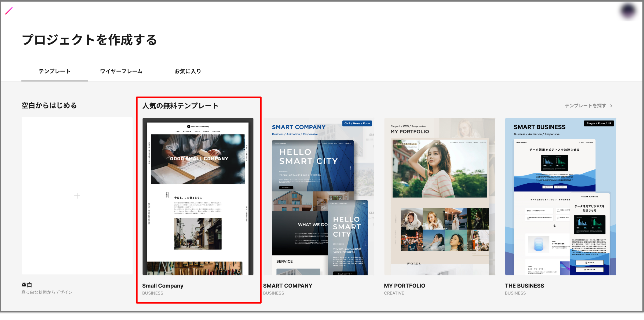The width and height of the screenshot is (644, 320).
Task: Click the 人気の無料テンプレート heading
Action: click(180, 106)
